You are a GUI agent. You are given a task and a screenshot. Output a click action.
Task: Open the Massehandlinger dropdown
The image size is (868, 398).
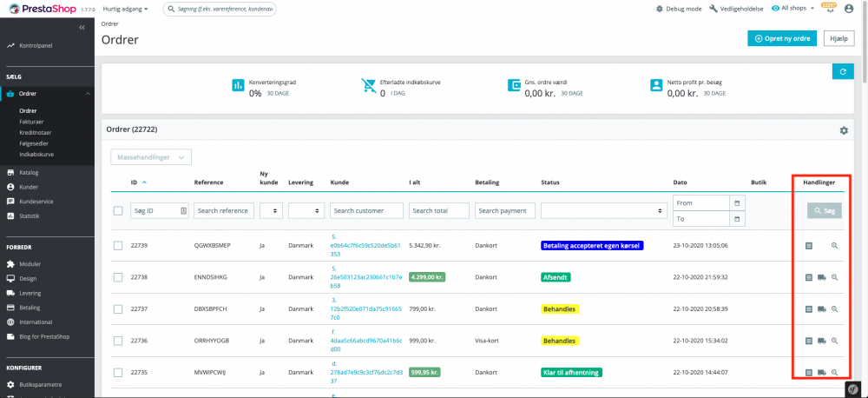tap(151, 157)
